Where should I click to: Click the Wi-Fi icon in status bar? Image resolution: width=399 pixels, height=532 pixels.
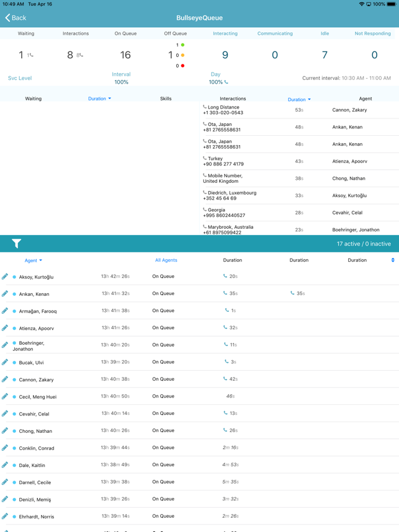(x=361, y=4)
